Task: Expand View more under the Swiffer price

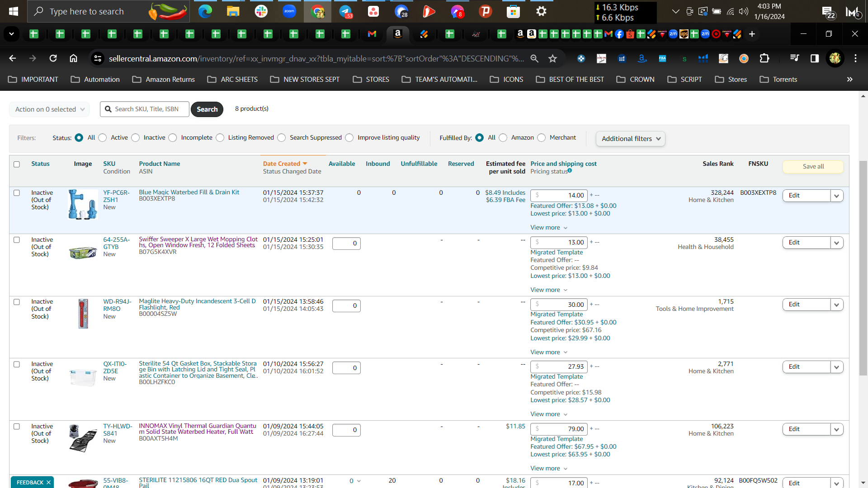Action: click(549, 290)
